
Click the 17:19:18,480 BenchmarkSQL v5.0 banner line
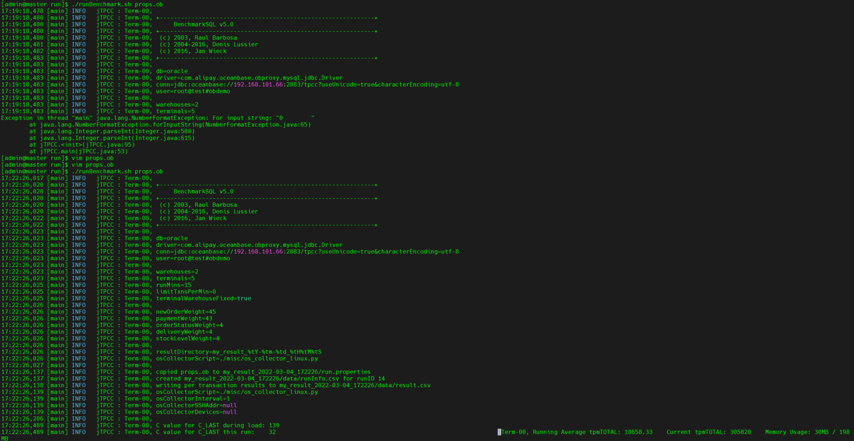118,24
